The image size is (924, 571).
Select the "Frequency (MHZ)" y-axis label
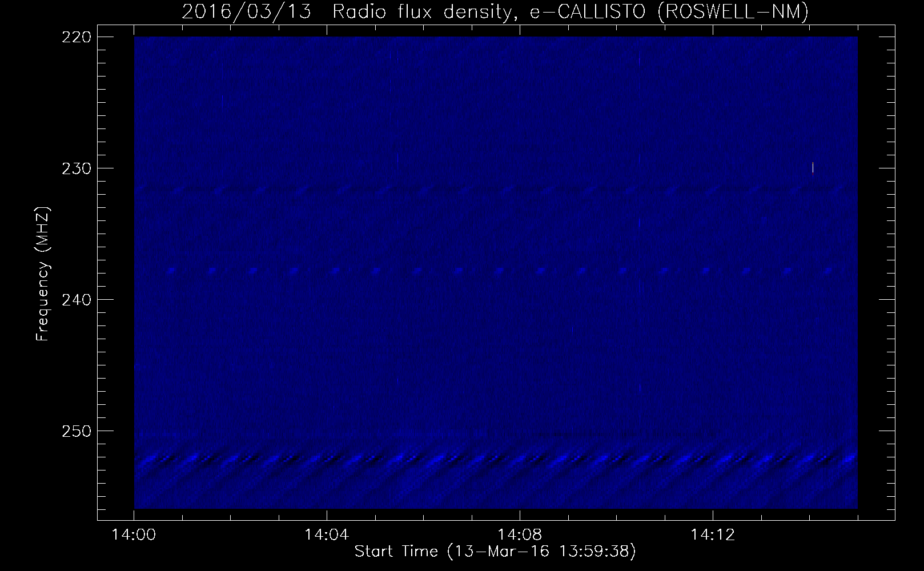(43, 275)
